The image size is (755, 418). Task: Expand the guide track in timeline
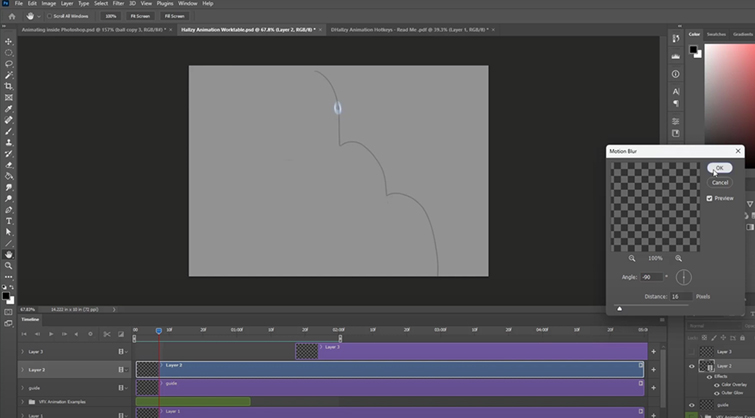(22, 386)
